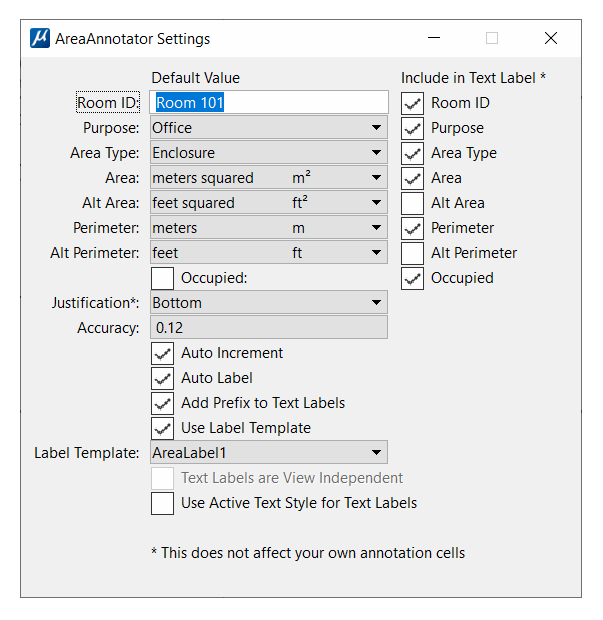Toggle the Use Label Template checkbox

click(x=162, y=428)
